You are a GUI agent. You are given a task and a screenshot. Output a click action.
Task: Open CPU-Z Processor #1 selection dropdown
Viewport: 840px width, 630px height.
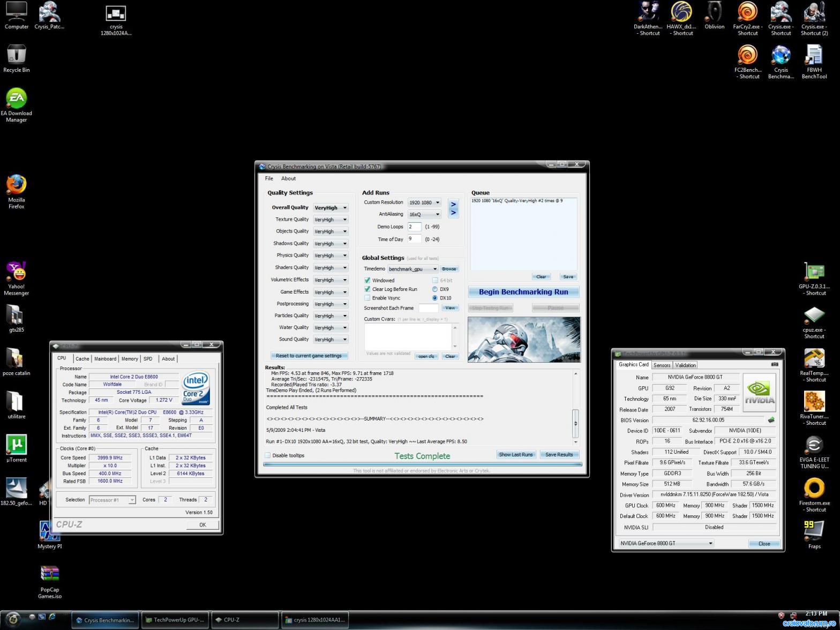[x=112, y=500]
